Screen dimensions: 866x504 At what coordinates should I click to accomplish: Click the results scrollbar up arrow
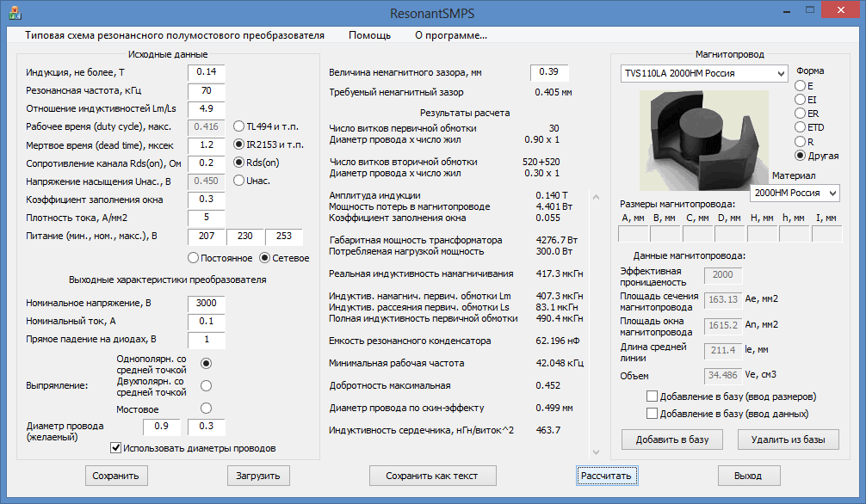click(x=596, y=197)
